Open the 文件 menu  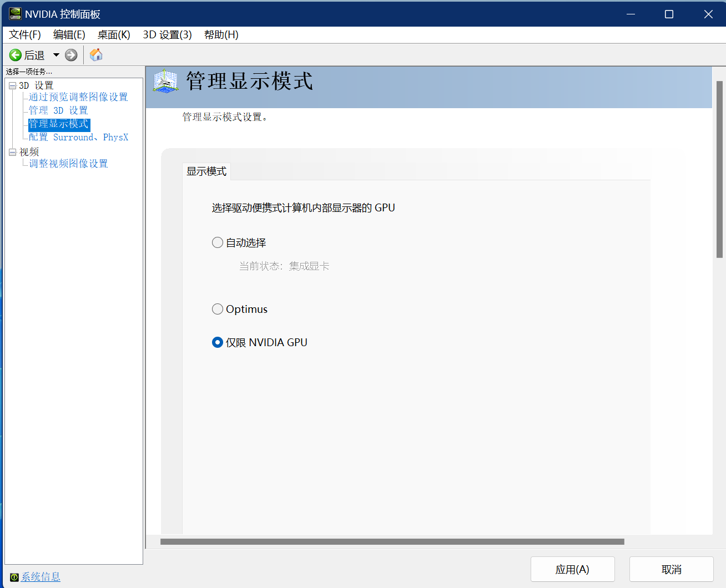[x=24, y=34]
